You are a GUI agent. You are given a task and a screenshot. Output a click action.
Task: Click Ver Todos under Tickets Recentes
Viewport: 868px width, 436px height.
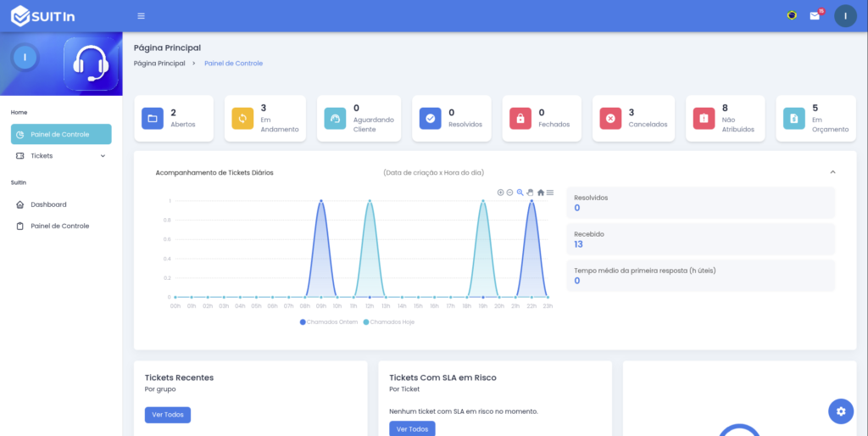tap(168, 415)
